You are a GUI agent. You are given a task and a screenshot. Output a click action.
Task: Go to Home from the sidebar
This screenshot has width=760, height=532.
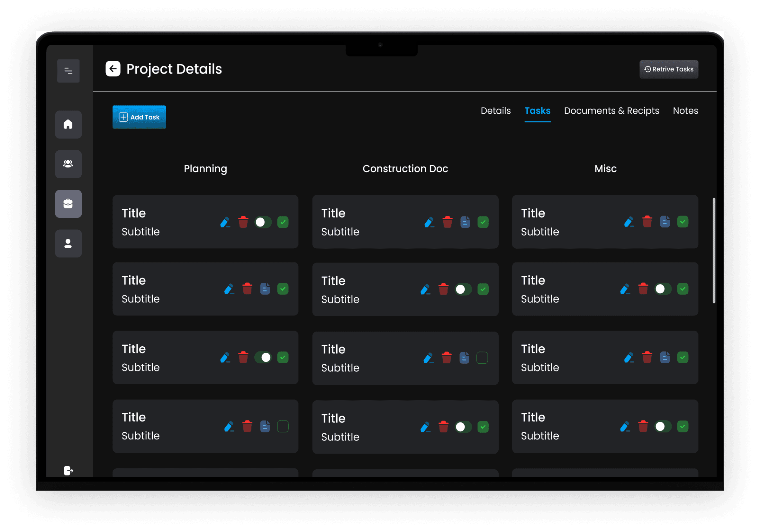pos(68,124)
